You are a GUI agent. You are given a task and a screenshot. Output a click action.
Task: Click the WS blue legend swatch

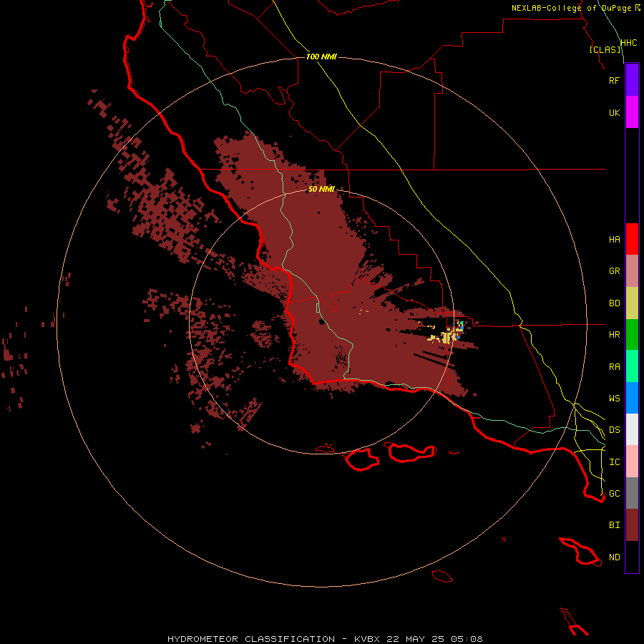(632, 398)
